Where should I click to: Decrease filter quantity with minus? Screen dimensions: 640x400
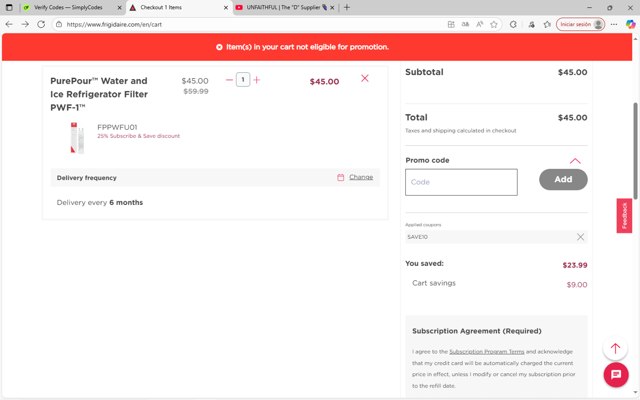[x=229, y=80]
